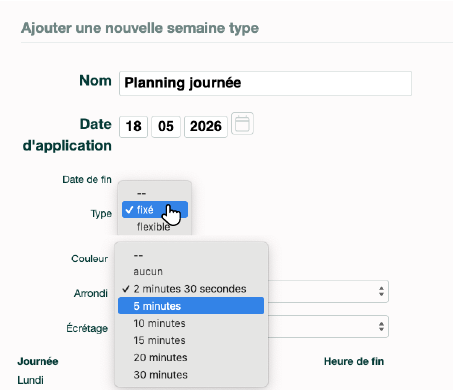Choose the blank -- option in Type list
453x391 pixels.
tap(155, 193)
